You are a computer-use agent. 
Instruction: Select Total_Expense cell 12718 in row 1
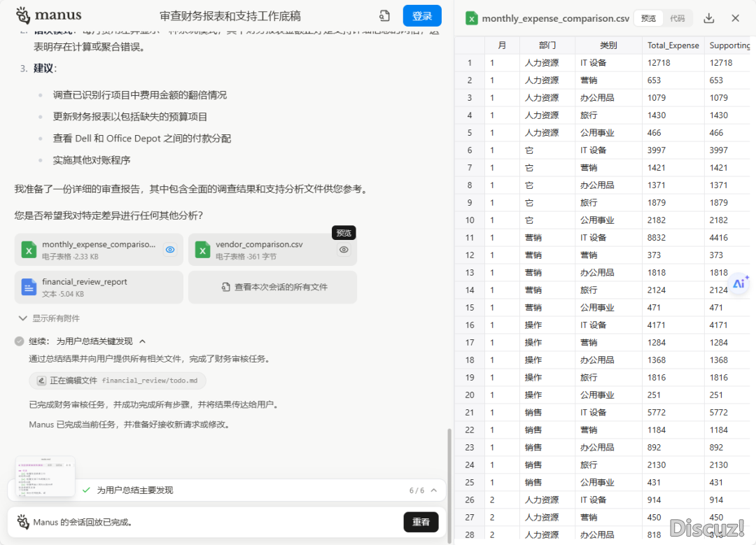coord(673,63)
